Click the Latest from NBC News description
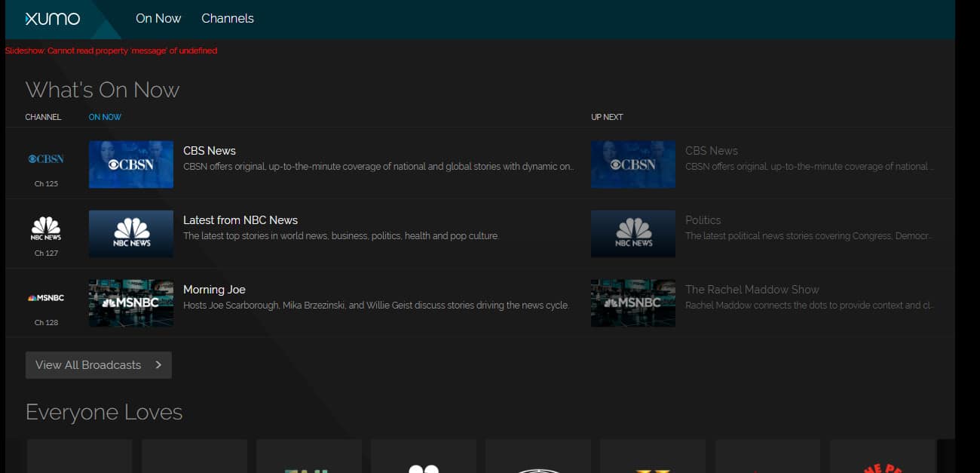The height and width of the screenshot is (473, 980). [341, 236]
